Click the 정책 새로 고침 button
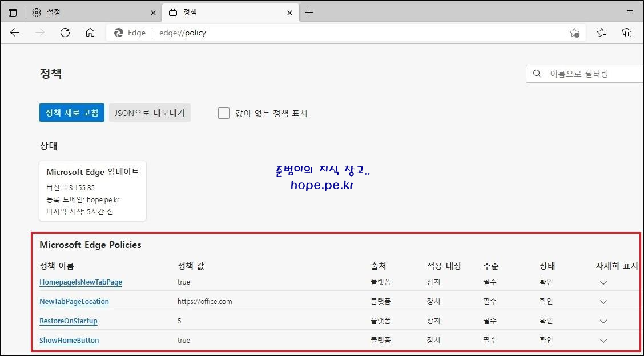This screenshot has height=356, width=644. pyautogui.click(x=72, y=113)
